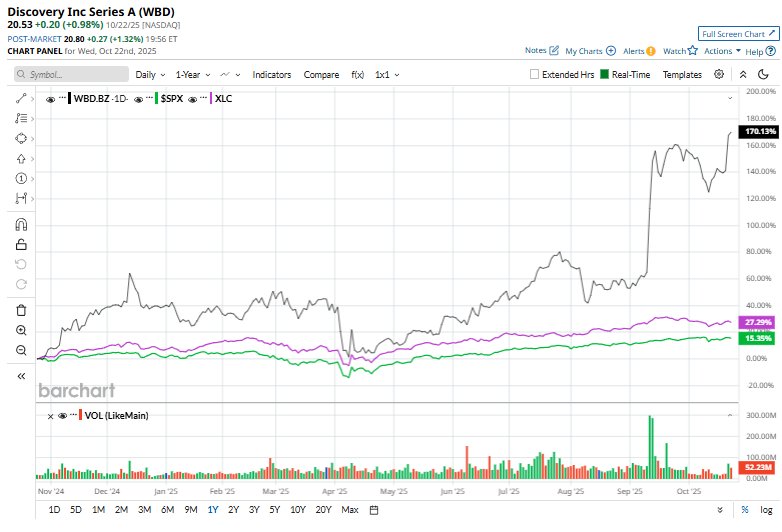The height and width of the screenshot is (532, 782).
Task: Select the 20Y time range
Action: point(323,510)
